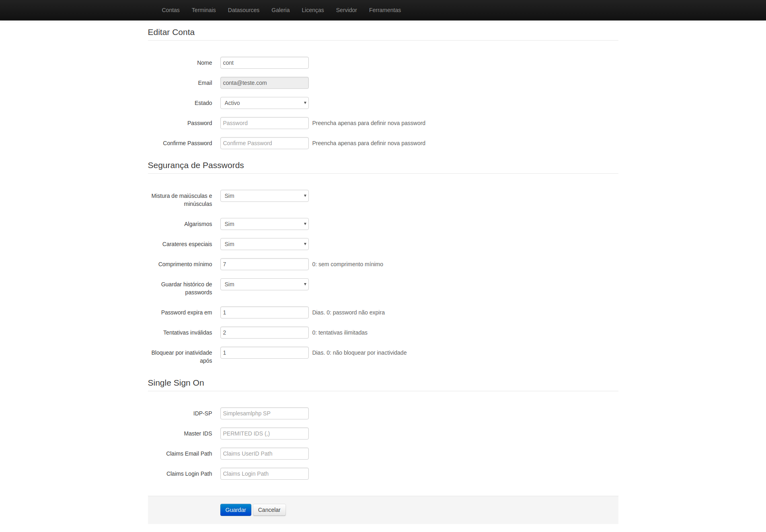Open the Terminais menu
Screen dimensions: 766x532
203,10
